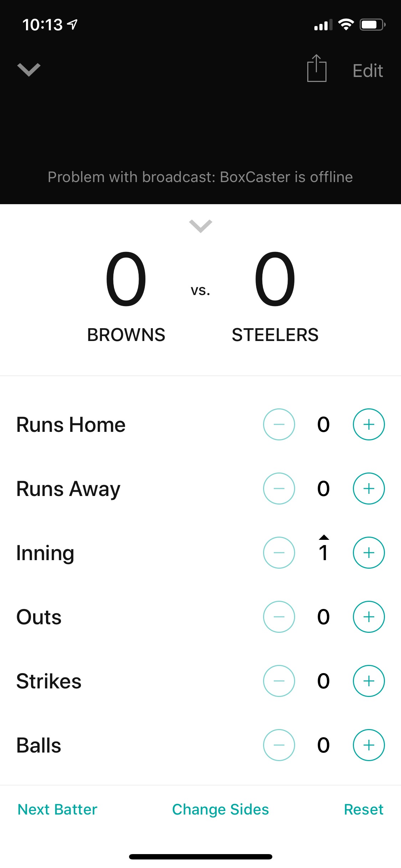The width and height of the screenshot is (401, 868).
Task: Go back one Inning with minus
Action: (279, 553)
